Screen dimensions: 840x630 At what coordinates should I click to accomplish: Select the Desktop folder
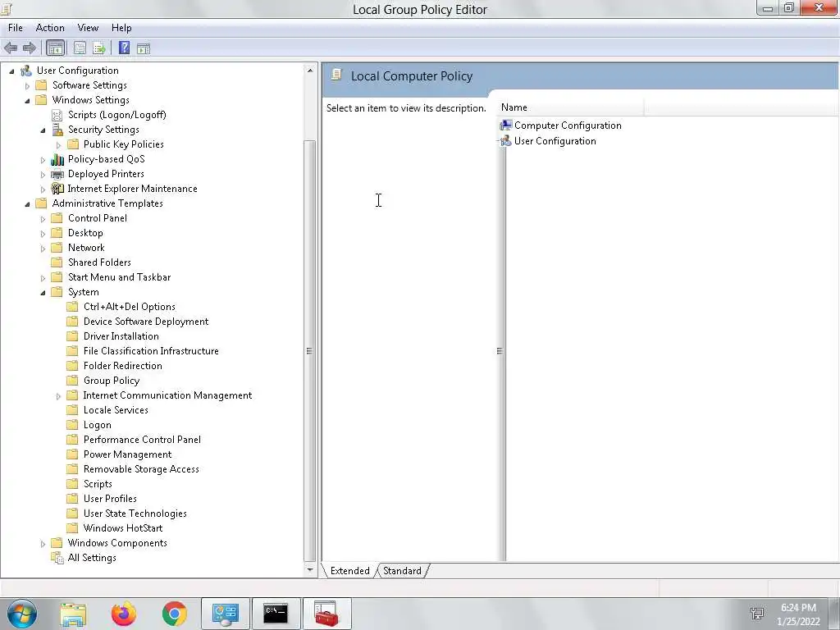[85, 232]
